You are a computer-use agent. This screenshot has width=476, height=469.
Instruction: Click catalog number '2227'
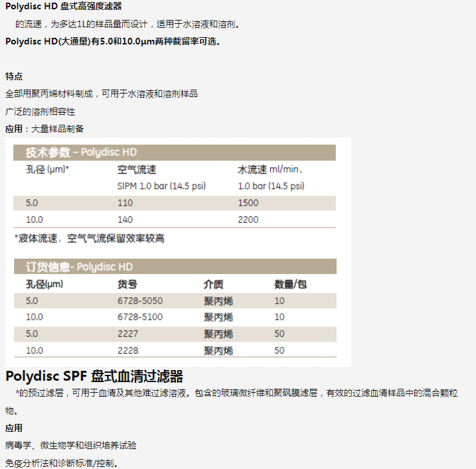pos(128,334)
